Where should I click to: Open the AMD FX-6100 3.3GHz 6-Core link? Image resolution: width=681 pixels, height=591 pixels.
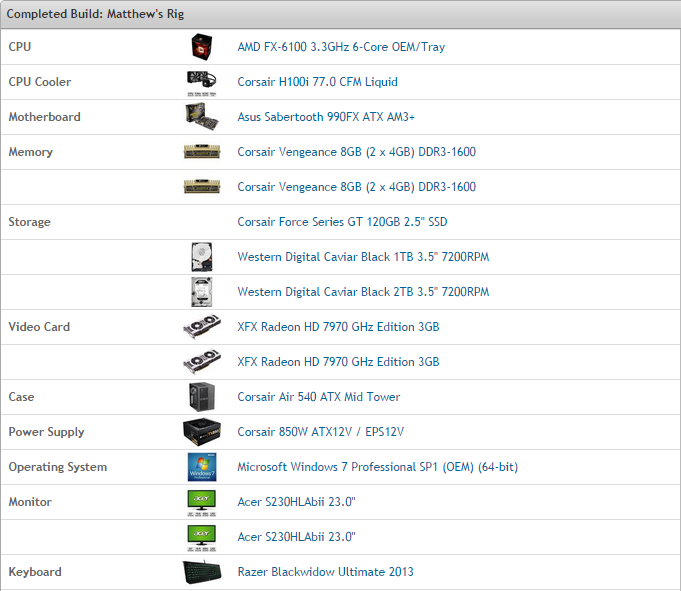point(341,47)
